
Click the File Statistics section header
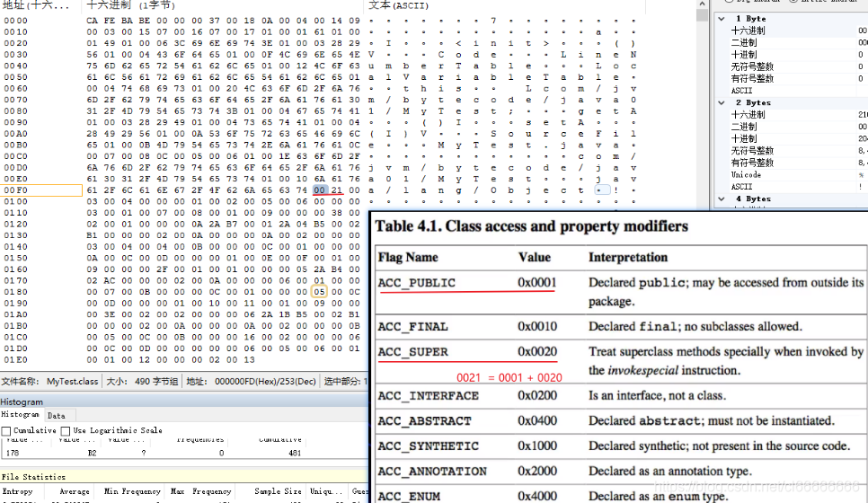coord(184,476)
